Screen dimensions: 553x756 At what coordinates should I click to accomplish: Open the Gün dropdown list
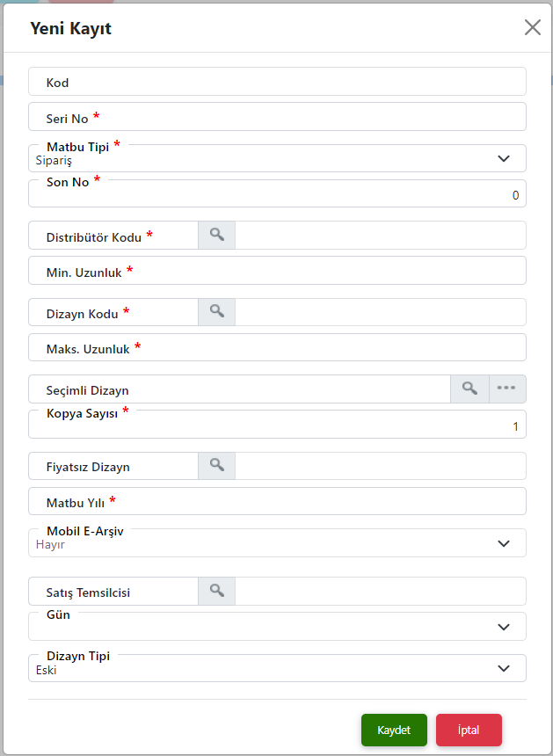277,626
